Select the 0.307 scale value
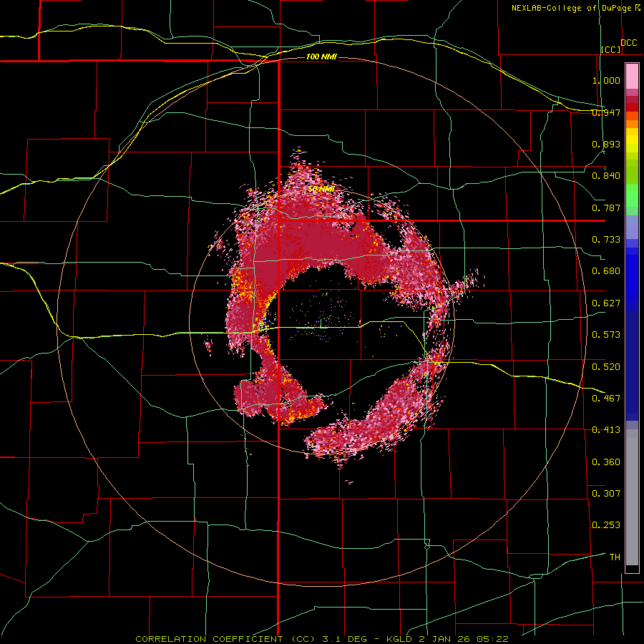The height and width of the screenshot is (644, 644). [x=606, y=493]
